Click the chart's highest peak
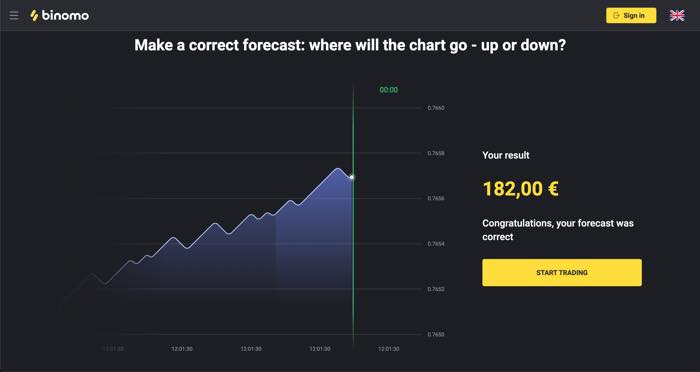 click(x=338, y=169)
